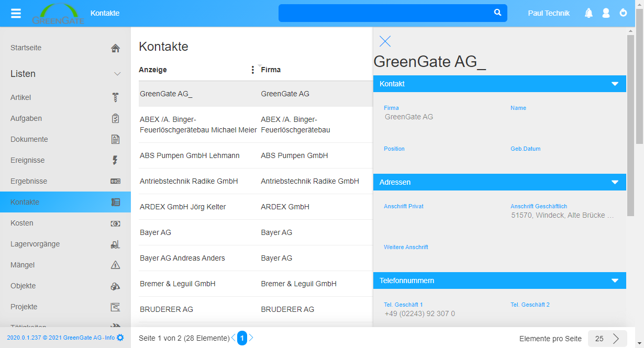
Task: Click the forklift icon beside Lagervorgänge
Action: (116, 244)
